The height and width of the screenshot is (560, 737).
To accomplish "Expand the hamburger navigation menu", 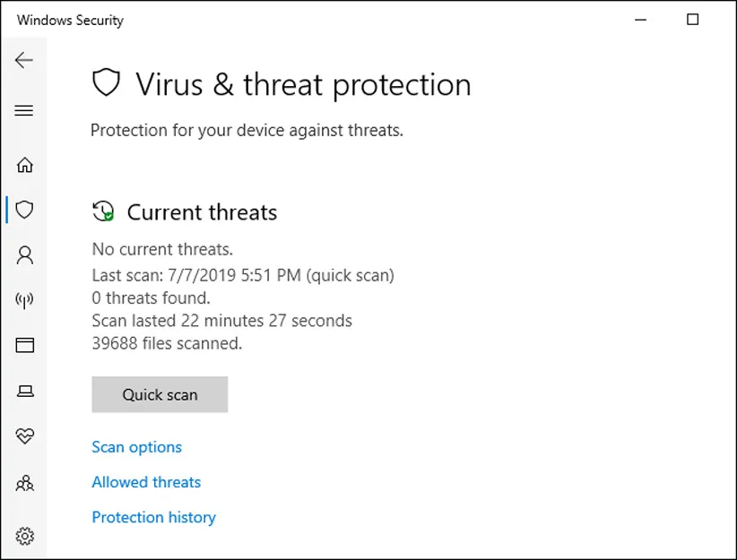I will tap(24, 110).
